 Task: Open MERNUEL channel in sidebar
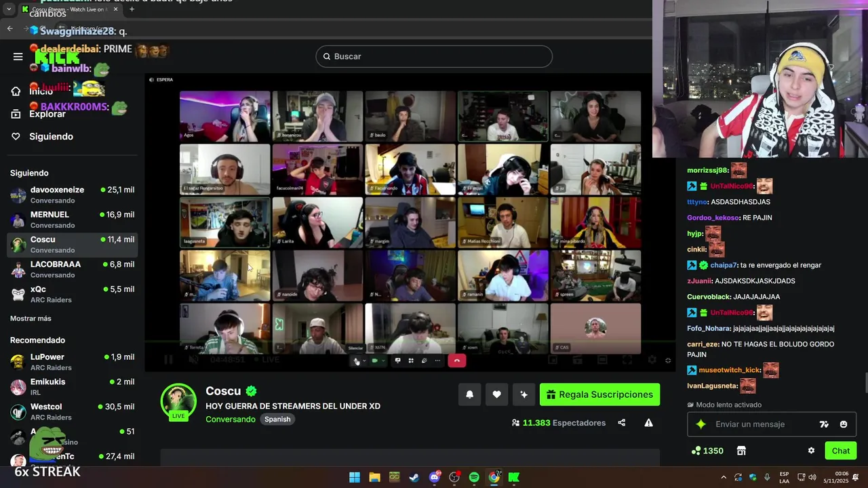pyautogui.click(x=72, y=220)
